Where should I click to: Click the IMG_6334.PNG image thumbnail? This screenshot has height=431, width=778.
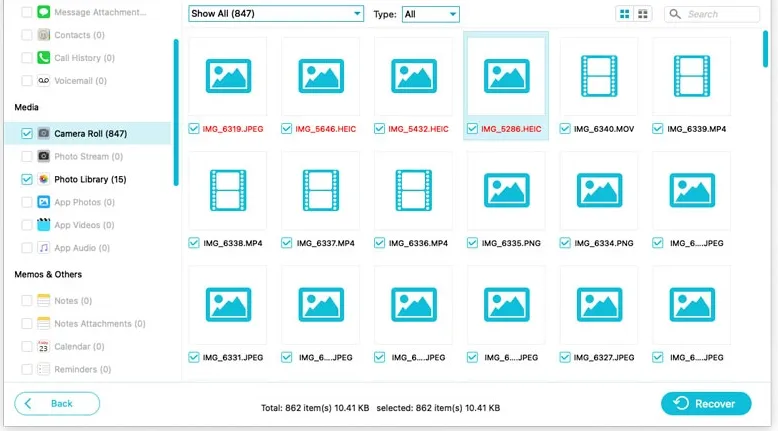click(x=599, y=190)
